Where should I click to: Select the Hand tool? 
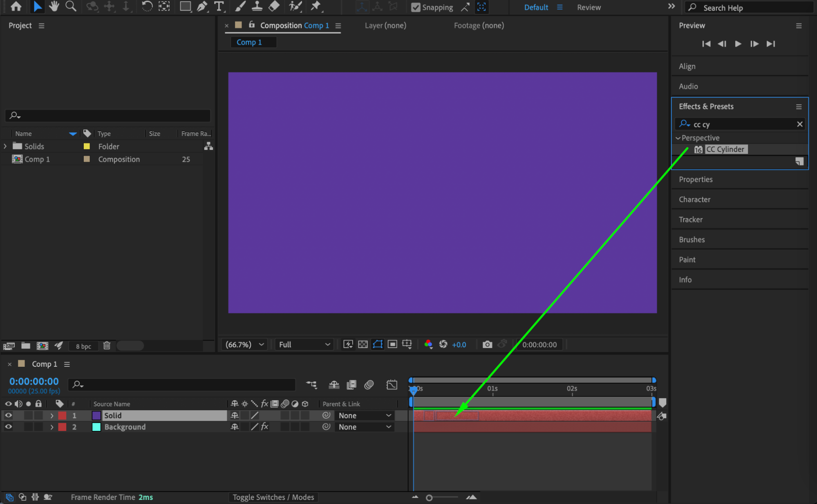pos(54,7)
